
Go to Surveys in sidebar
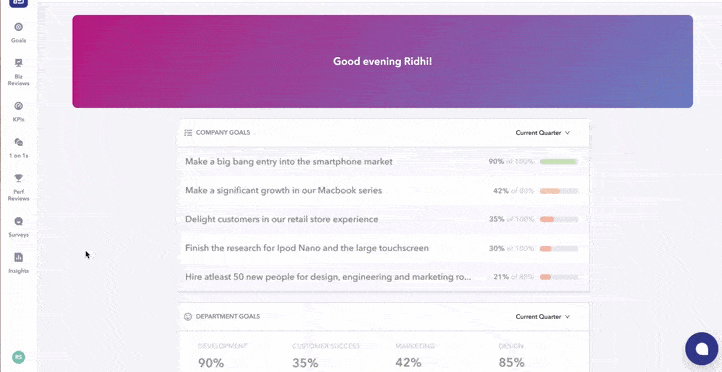18,221
